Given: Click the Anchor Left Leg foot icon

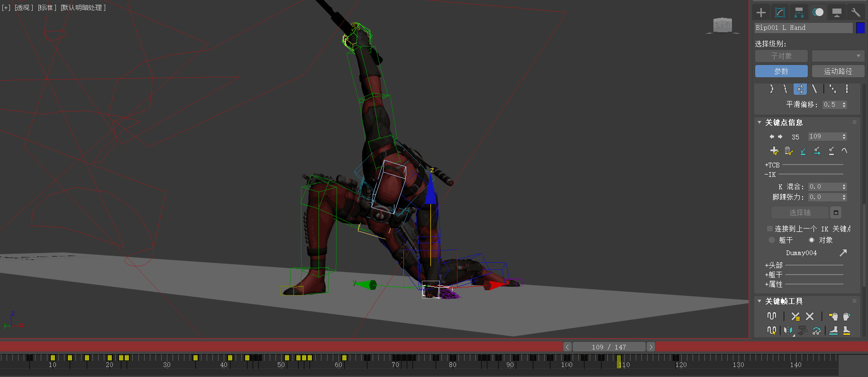Looking at the screenshot, I should (847, 330).
